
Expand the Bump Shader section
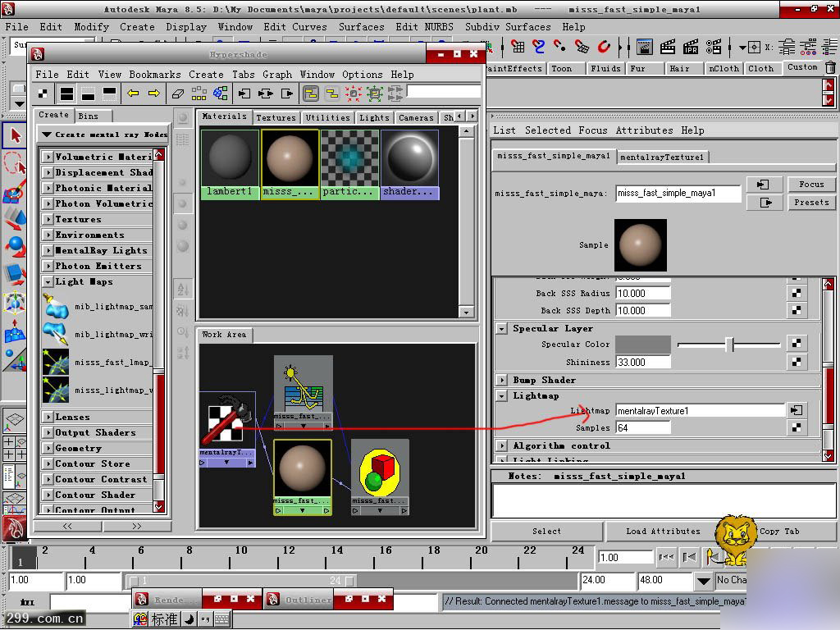[502, 380]
